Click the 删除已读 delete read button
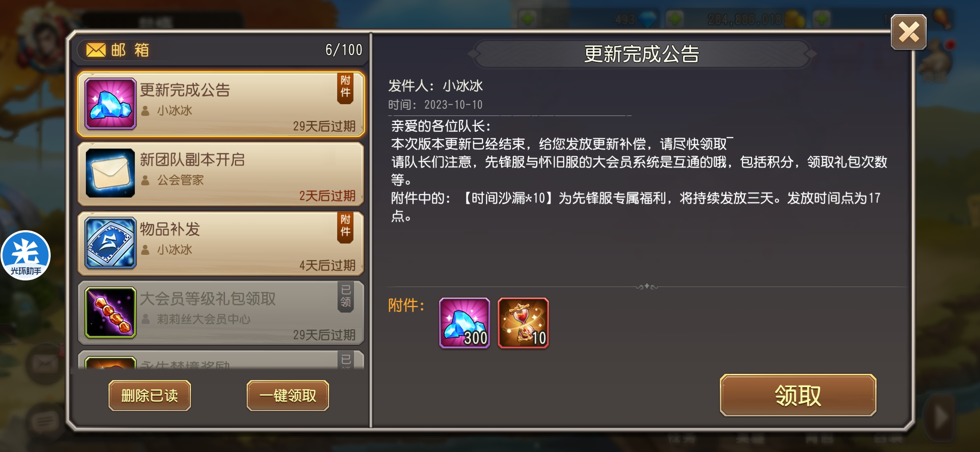The image size is (980, 452). [x=150, y=395]
